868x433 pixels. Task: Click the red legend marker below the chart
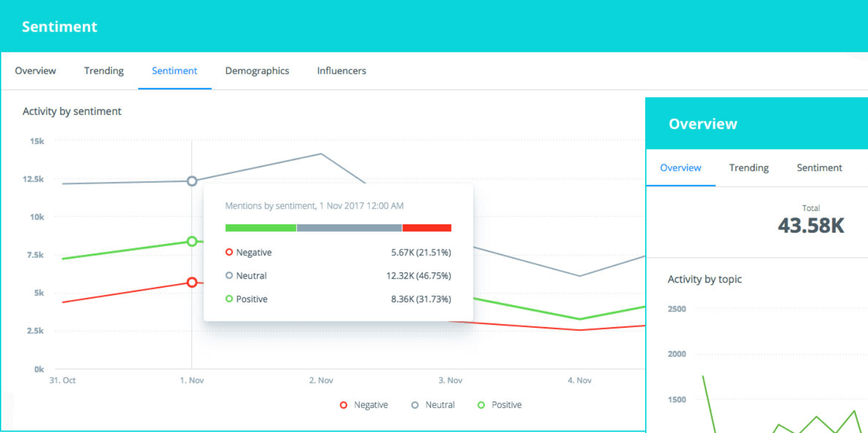tap(343, 404)
